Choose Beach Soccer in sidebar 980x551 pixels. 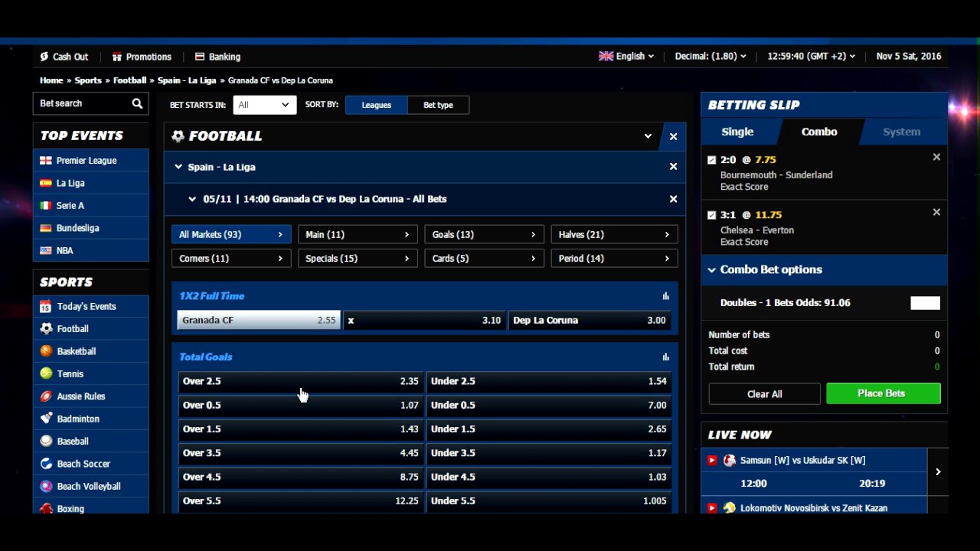pos(91,464)
